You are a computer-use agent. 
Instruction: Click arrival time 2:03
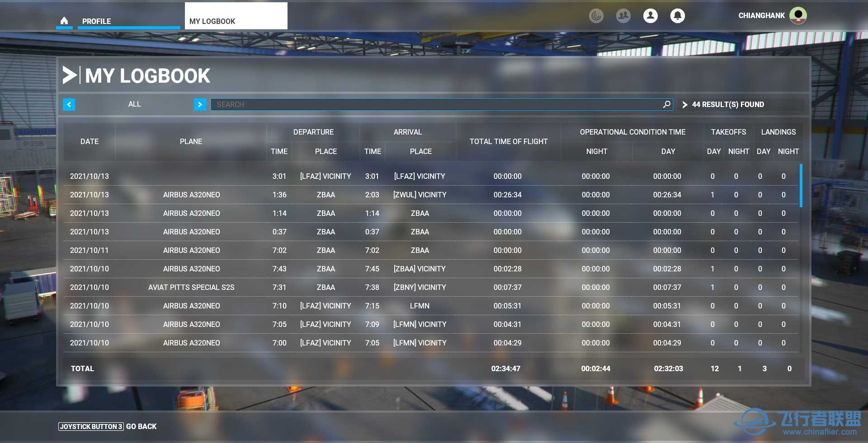[372, 195]
